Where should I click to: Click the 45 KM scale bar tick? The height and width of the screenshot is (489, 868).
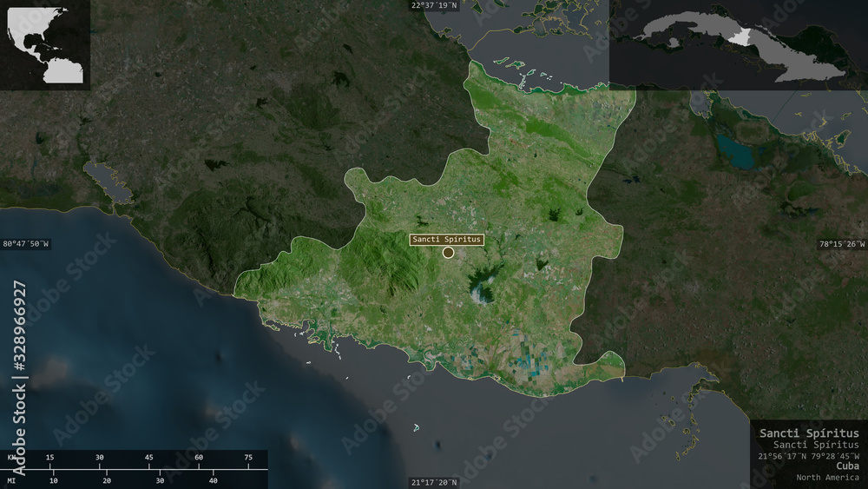click(149, 458)
